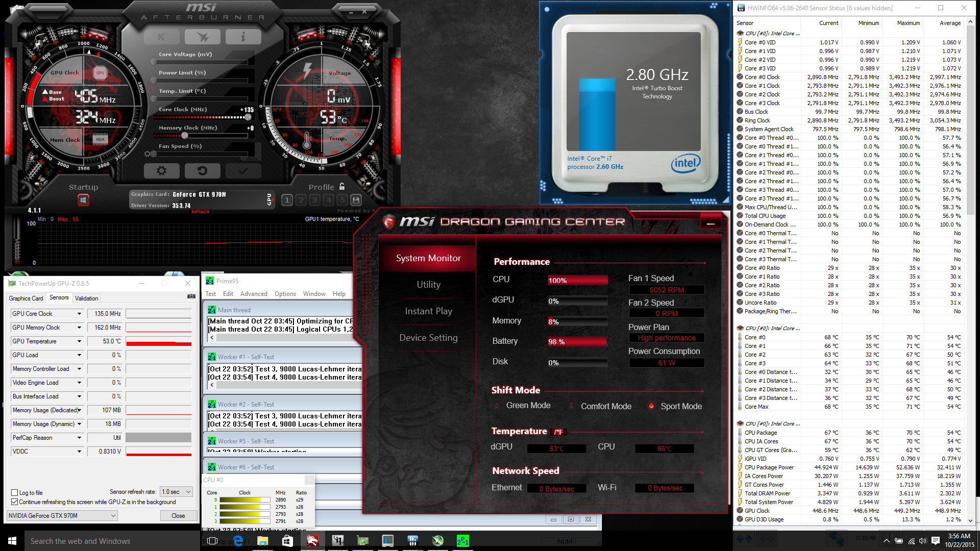Open VDDC sensor dropdown
Screen dimensions: 980x551
pyautogui.click(x=79, y=452)
